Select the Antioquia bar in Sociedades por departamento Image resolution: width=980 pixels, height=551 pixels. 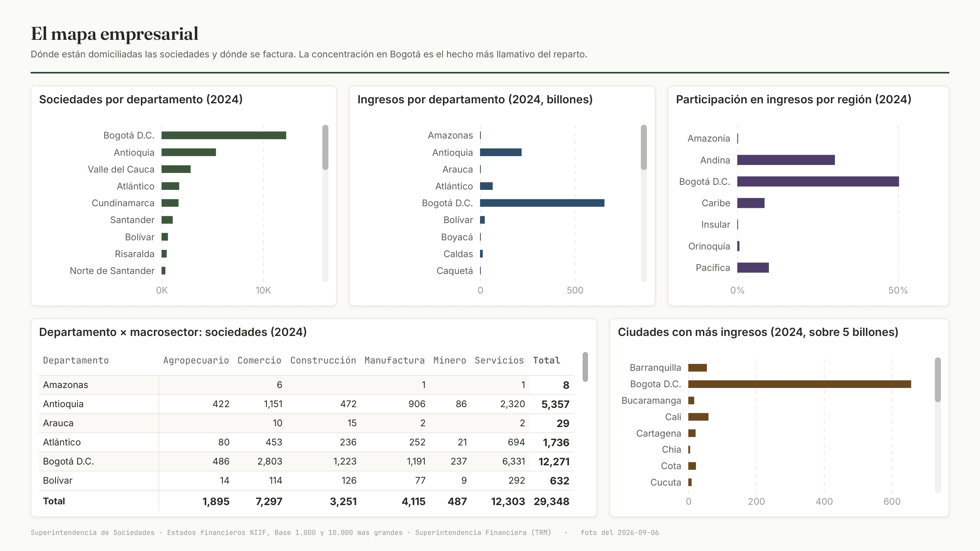(x=189, y=152)
